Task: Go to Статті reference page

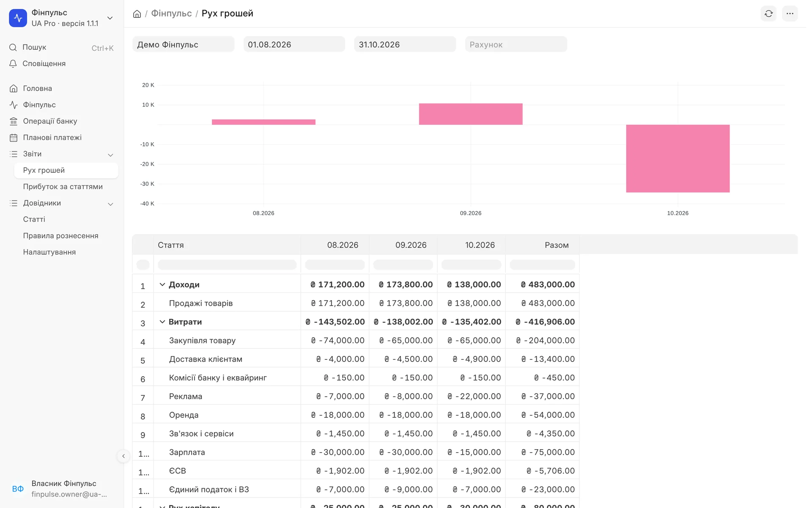Action: tap(34, 219)
